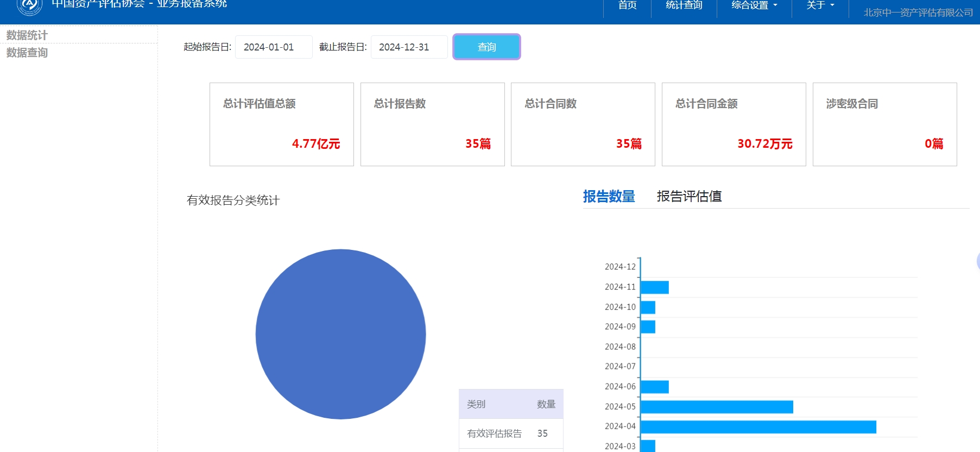Open the 统计查询 menu item
Screen dimensions: 980x452
[684, 5]
